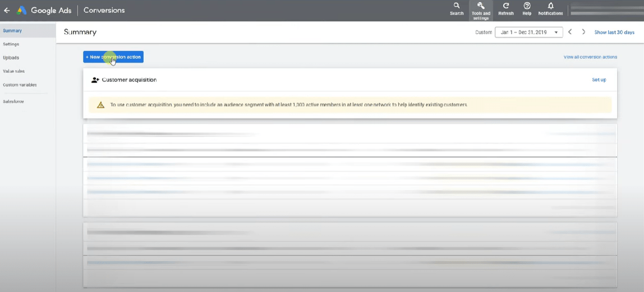Click the Refresh icon
The image size is (644, 292).
pos(505,9)
